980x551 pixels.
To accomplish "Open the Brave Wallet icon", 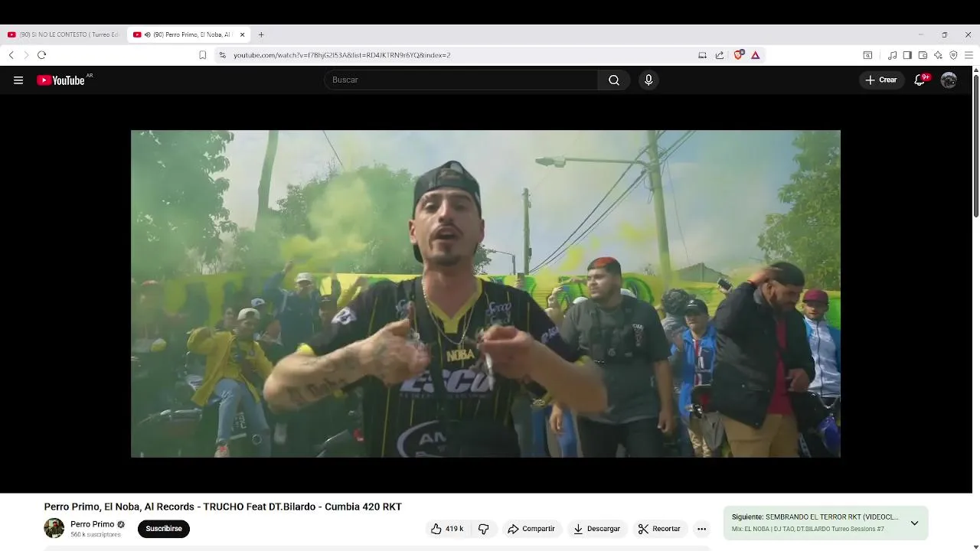I will (x=923, y=55).
